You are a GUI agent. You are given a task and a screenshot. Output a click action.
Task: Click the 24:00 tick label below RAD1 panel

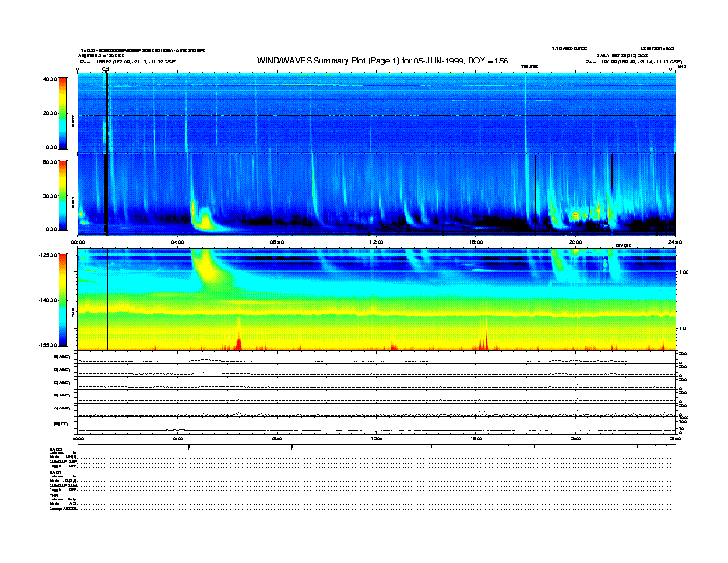tap(675, 242)
